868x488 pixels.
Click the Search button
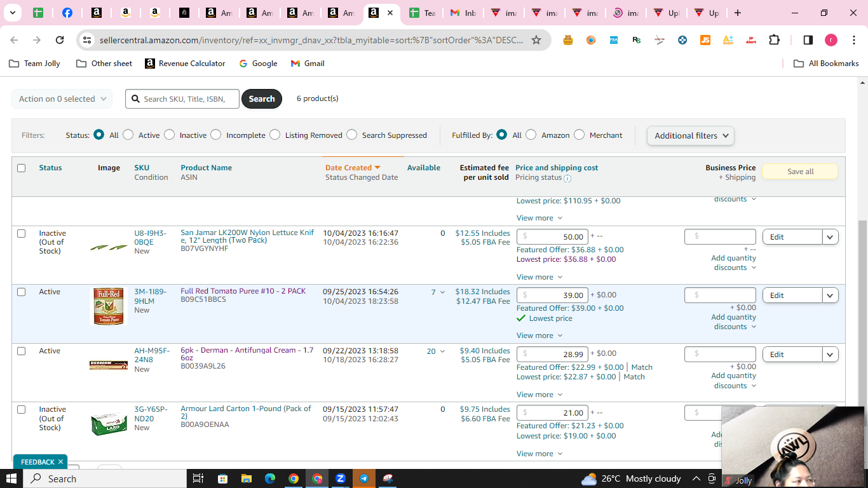click(x=262, y=99)
